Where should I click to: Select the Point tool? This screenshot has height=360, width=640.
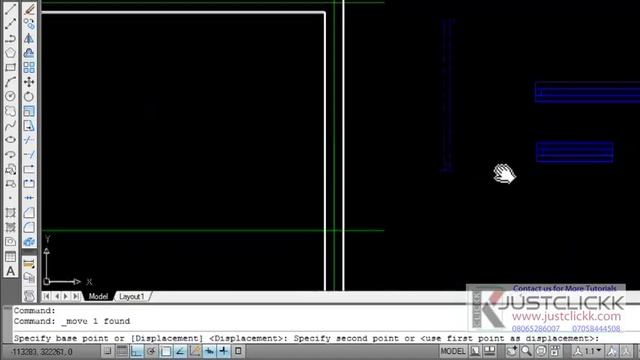point(10,198)
